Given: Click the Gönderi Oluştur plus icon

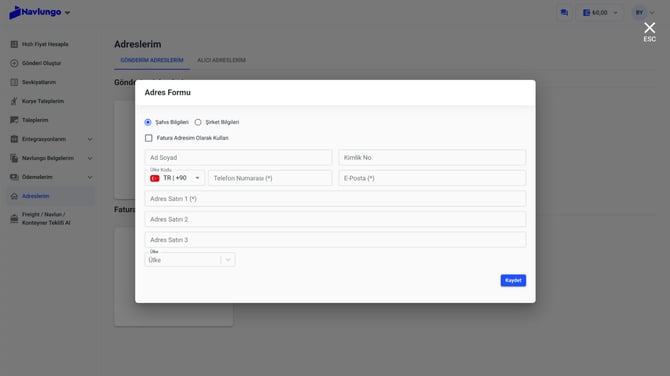Looking at the screenshot, I should [14, 63].
